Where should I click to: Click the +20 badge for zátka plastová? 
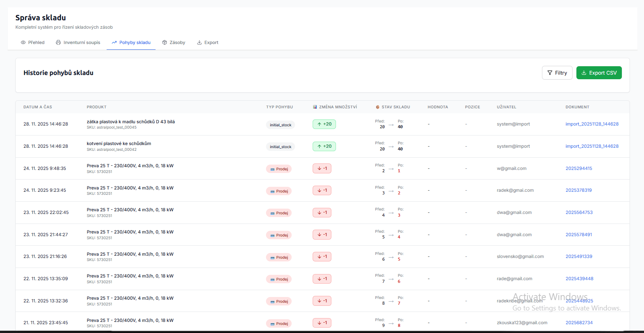point(324,124)
